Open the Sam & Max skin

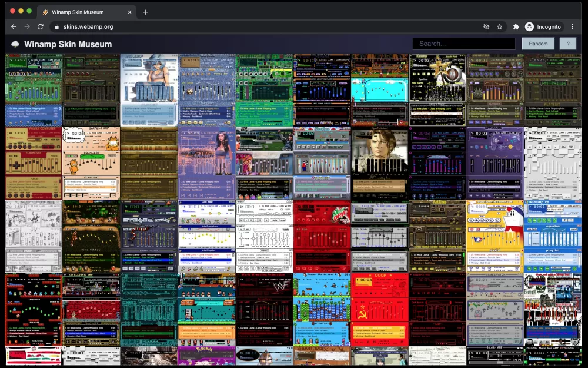point(322,356)
